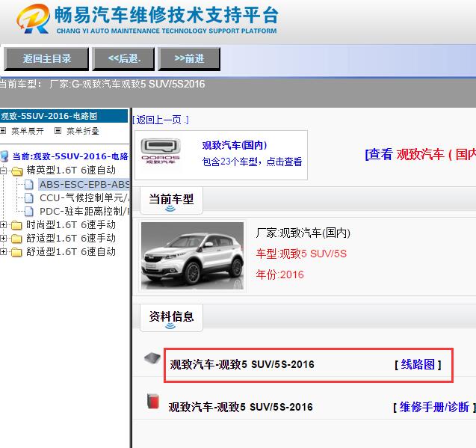Click the folder icon of 舒适型1.6T 6速手动
The image size is (476, 448).
(16, 239)
